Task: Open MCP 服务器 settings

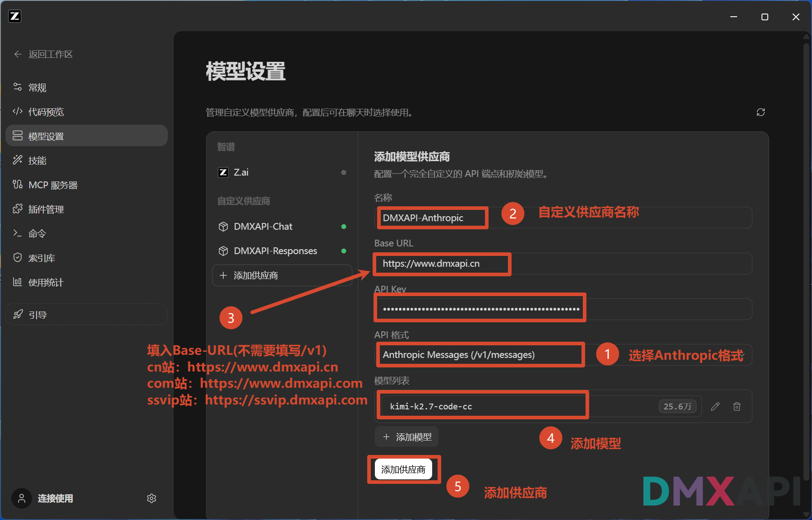Action: (x=87, y=185)
